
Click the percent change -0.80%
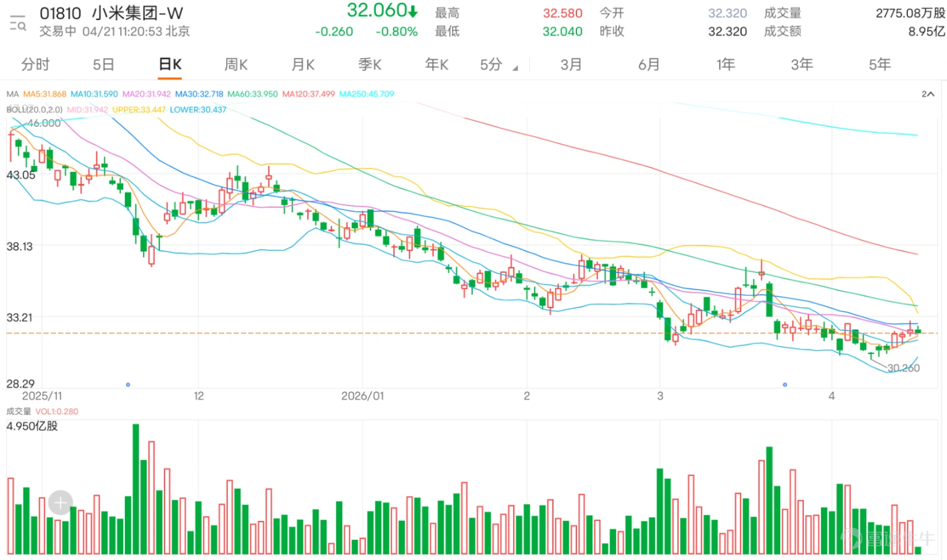coord(397,31)
